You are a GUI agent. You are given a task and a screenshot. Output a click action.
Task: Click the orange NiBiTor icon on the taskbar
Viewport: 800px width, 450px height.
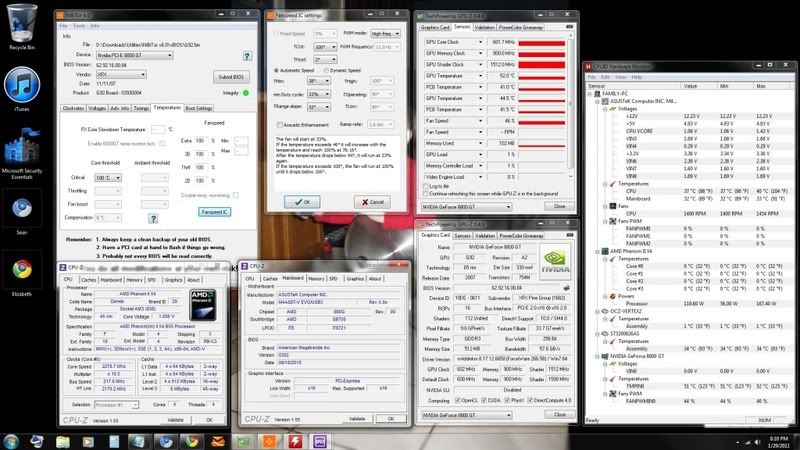(269, 441)
